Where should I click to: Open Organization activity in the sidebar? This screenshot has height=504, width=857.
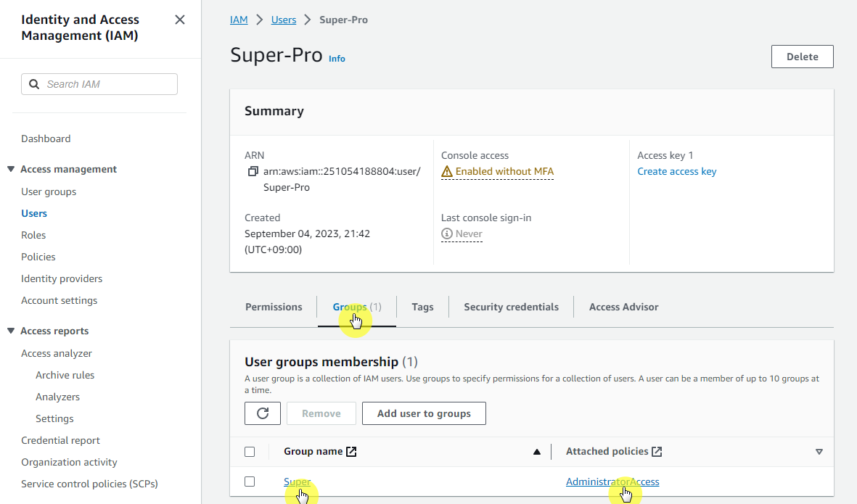coord(70,463)
